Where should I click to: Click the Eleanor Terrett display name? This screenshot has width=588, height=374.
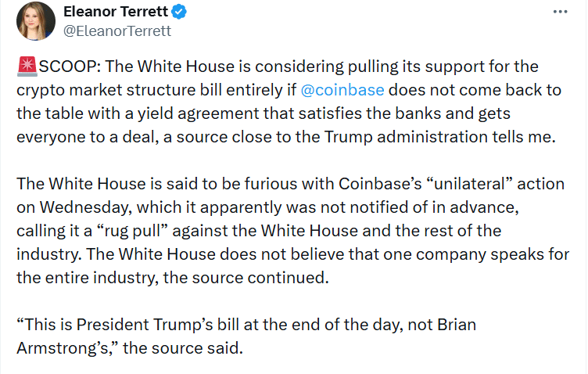pos(125,13)
